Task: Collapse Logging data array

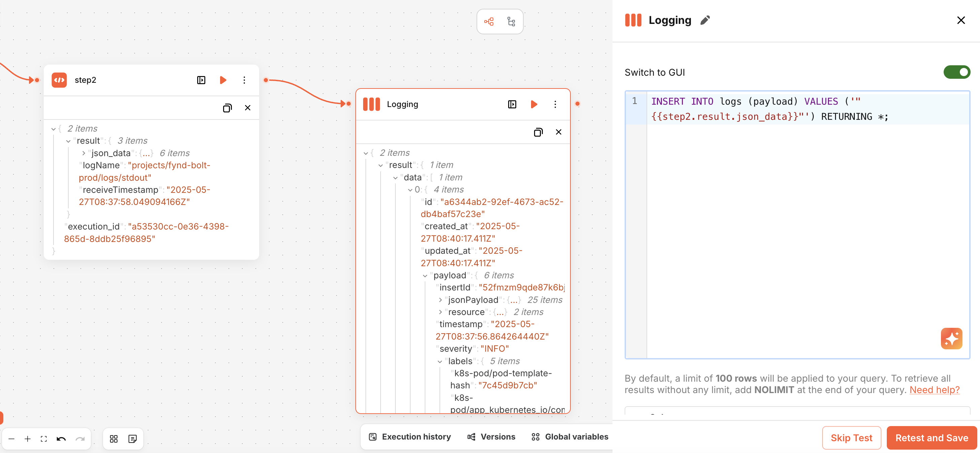Action: 395,178
